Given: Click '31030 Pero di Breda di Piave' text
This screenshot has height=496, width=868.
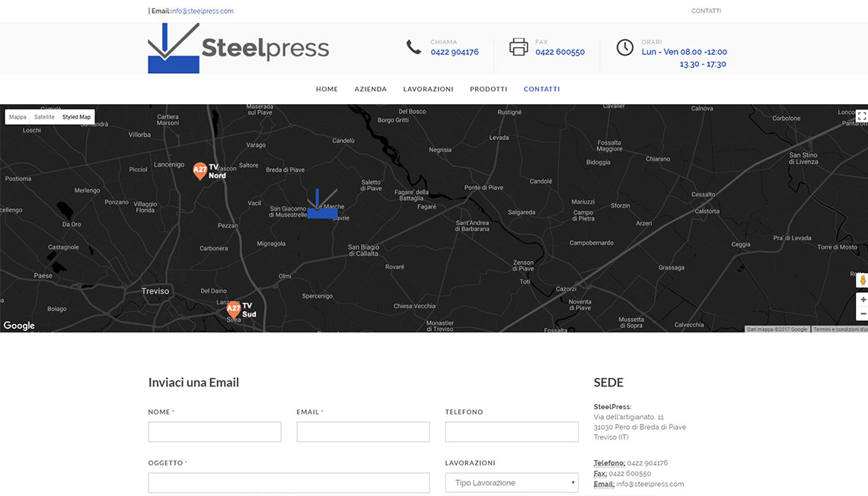Looking at the screenshot, I should 640,427.
